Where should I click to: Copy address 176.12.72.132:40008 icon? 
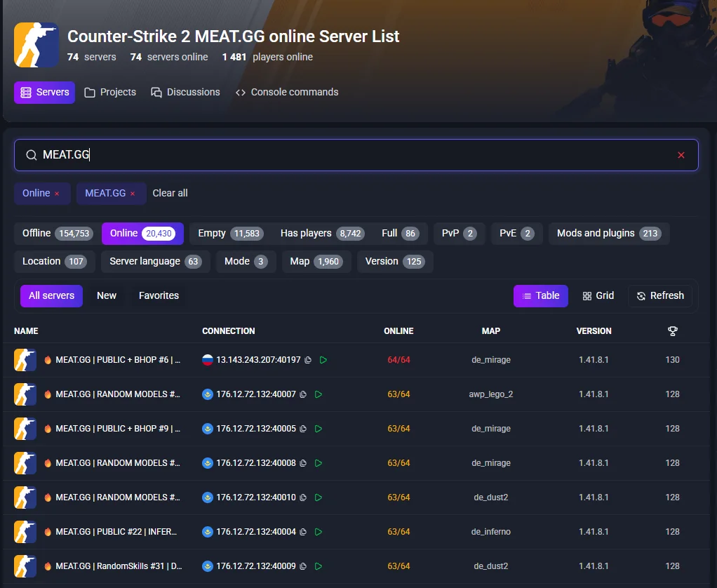[x=303, y=463]
